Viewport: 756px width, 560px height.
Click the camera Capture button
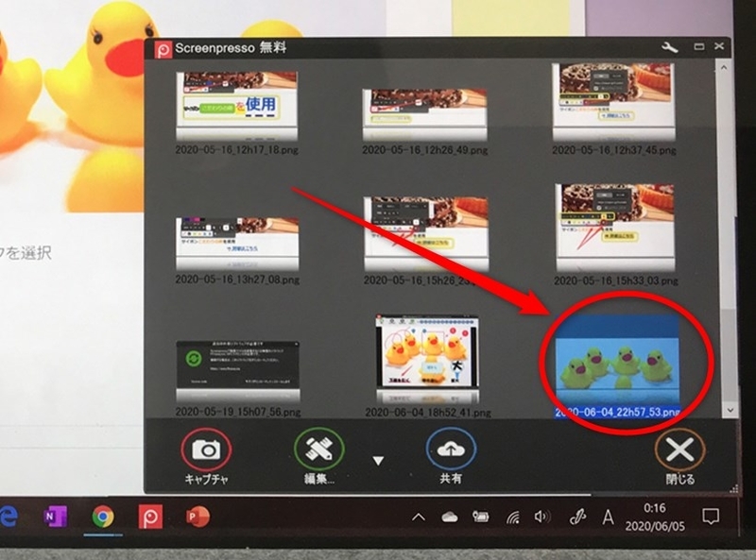click(206, 450)
